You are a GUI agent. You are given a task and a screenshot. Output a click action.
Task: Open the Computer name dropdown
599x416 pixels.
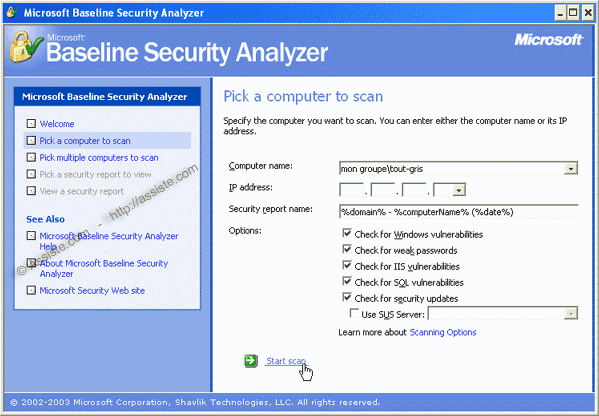pos(570,168)
